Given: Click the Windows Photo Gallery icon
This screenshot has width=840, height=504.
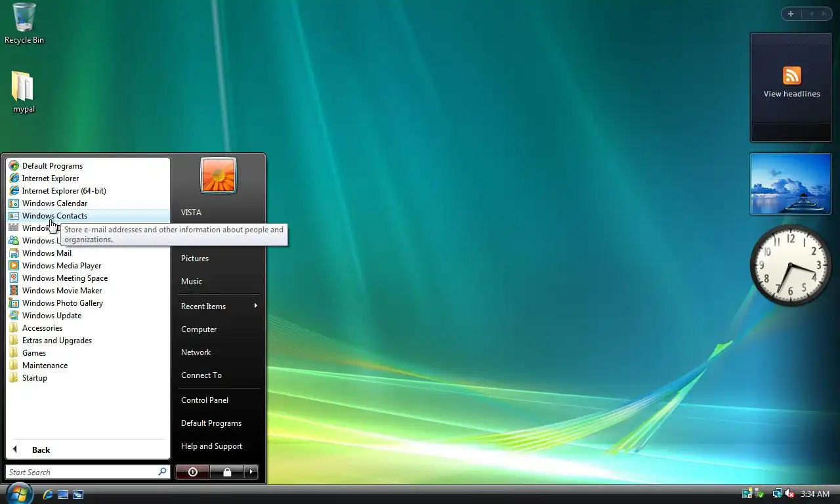Looking at the screenshot, I should (x=14, y=303).
